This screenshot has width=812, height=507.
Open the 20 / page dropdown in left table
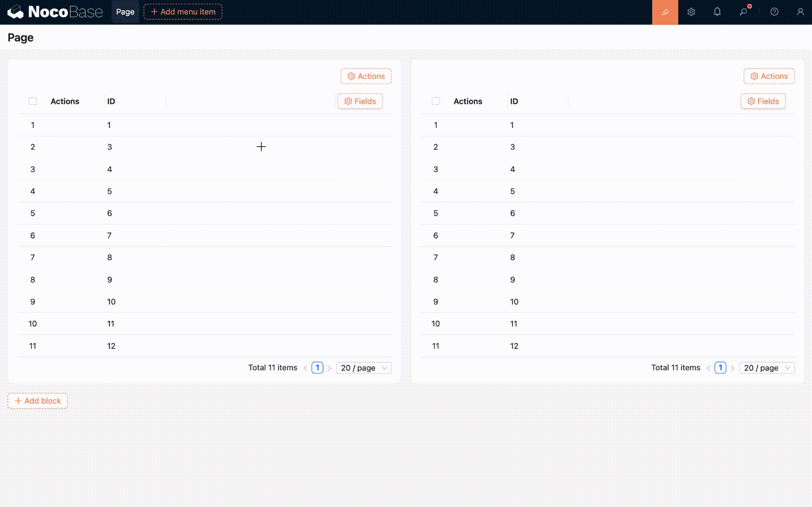[363, 368]
